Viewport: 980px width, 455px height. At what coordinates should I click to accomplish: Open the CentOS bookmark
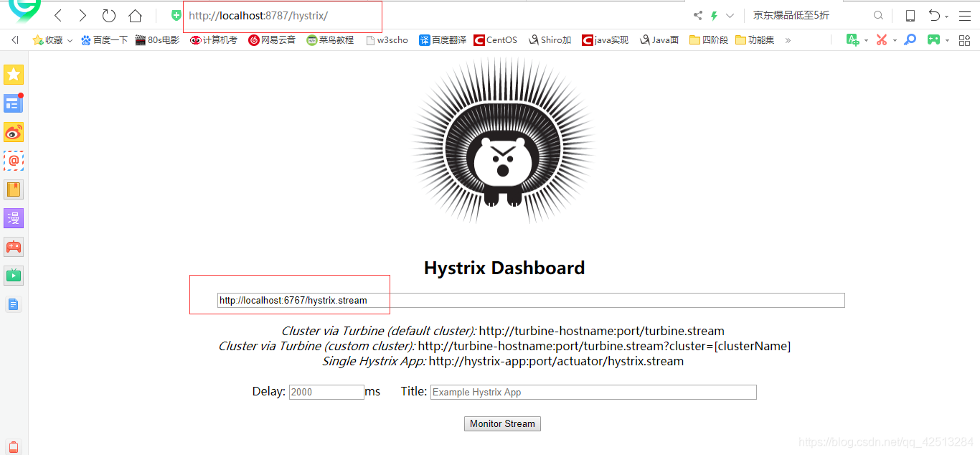496,40
